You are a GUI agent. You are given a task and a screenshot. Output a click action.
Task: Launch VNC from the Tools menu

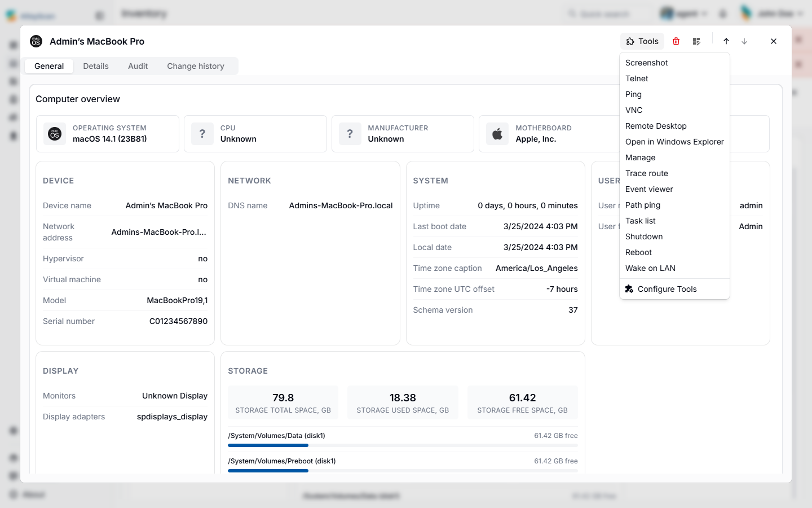coord(674,110)
